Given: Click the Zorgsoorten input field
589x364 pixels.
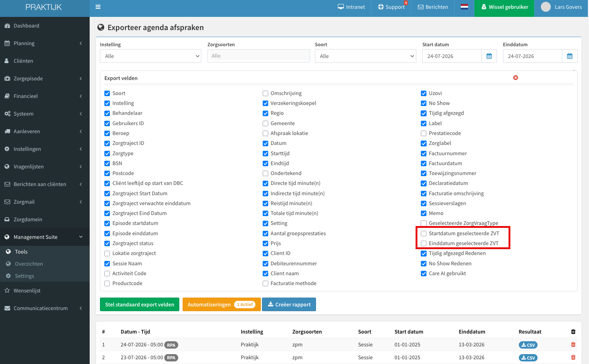Looking at the screenshot, I should tap(259, 56).
